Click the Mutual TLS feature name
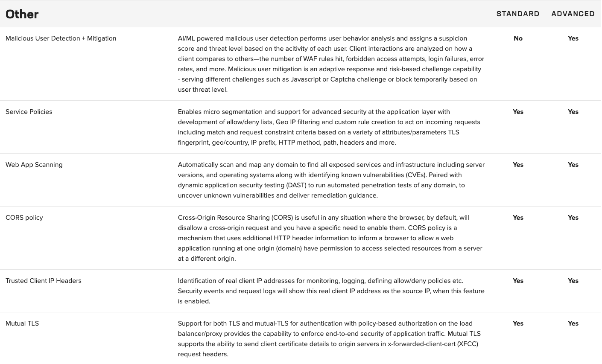The width and height of the screenshot is (602, 364). 22,323
